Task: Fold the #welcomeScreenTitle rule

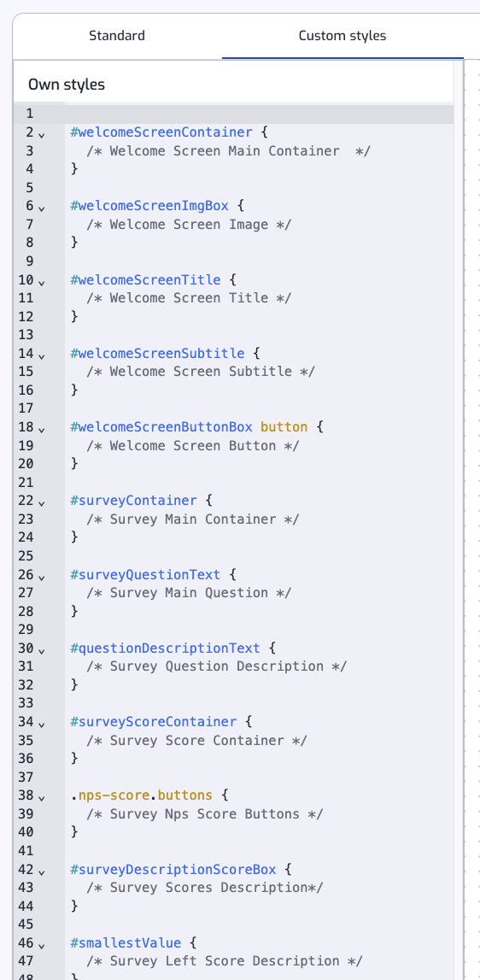Action: (42, 281)
